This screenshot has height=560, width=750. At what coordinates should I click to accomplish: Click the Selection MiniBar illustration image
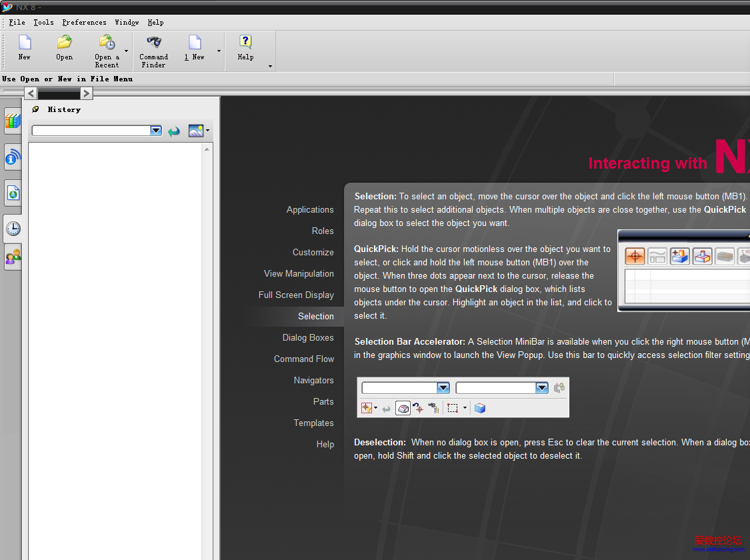point(463,397)
